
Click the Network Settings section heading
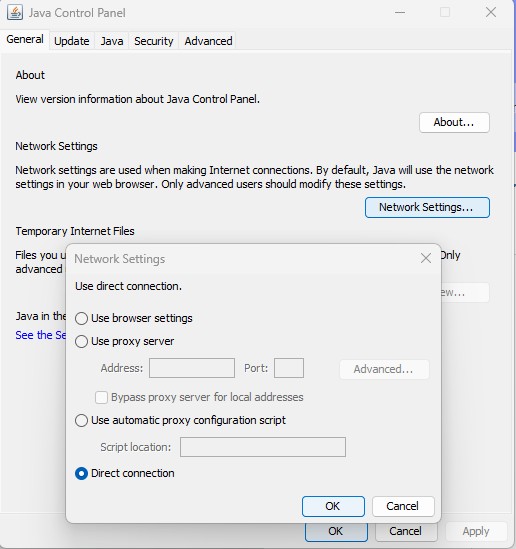click(x=56, y=146)
